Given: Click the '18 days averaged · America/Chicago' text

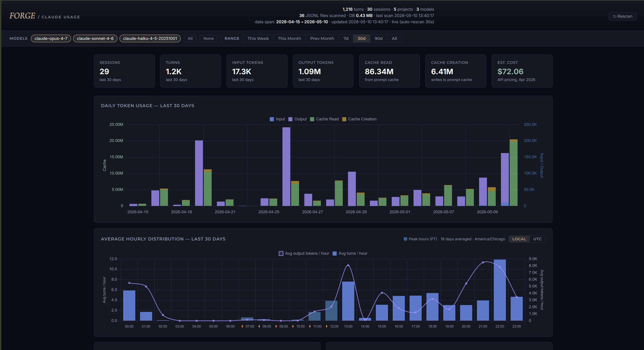Looking at the screenshot, I should click(472, 239).
